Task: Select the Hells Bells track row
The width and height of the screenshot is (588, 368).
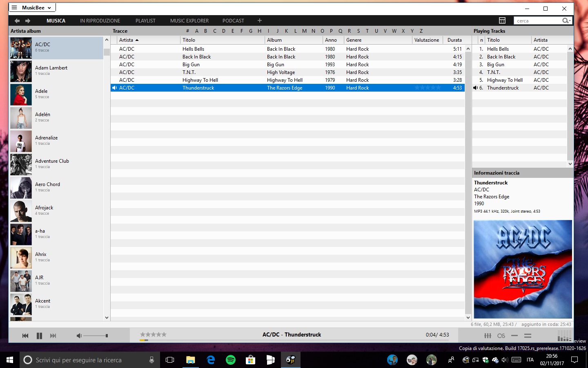Action: [287, 49]
